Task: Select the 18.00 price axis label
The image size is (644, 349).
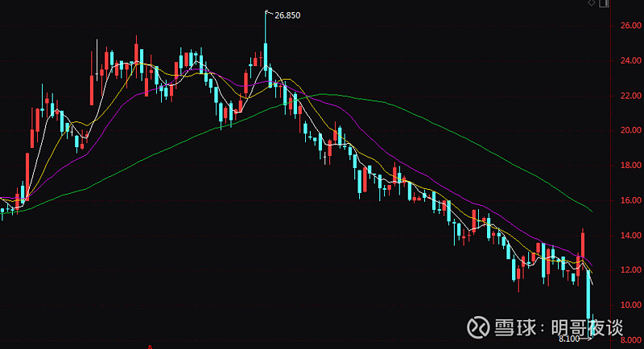Action: pyautogui.click(x=631, y=166)
